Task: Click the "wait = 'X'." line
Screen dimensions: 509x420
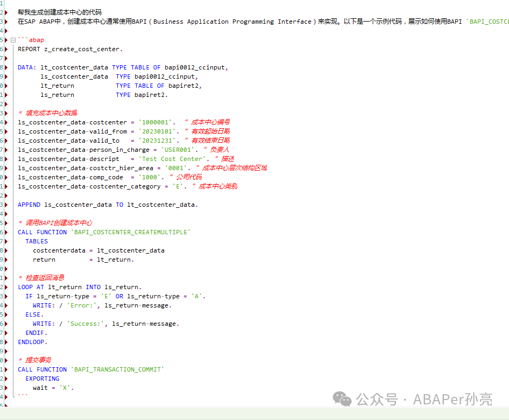Action: tap(53, 388)
